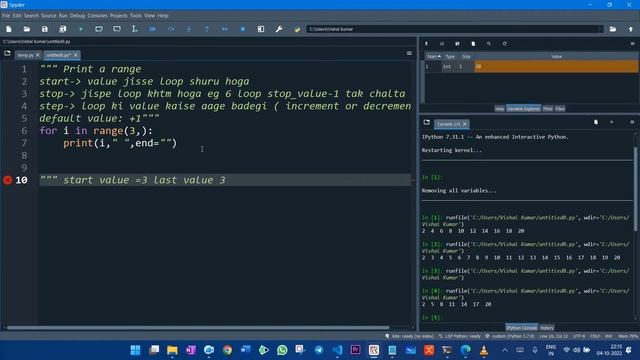Screen dimensions: 640x360
Task: Click the editor horizontal scrollbar
Action: click(x=198, y=328)
